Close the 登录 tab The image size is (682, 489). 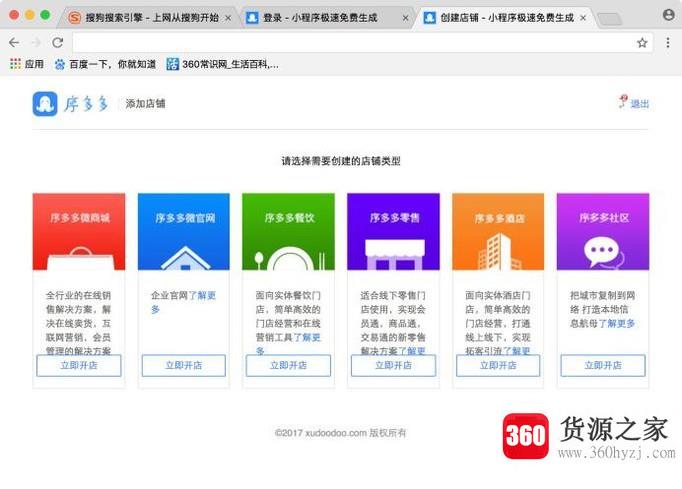click(x=405, y=18)
